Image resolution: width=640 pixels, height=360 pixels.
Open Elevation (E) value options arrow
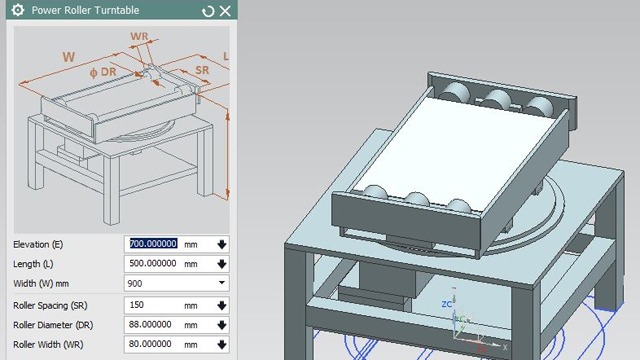pos(222,244)
